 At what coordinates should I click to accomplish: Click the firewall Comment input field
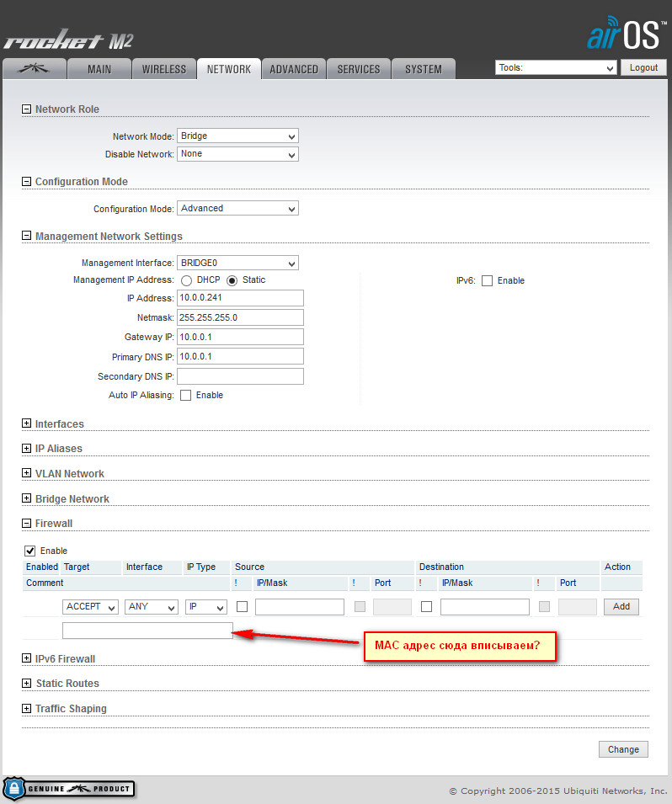[x=147, y=631]
